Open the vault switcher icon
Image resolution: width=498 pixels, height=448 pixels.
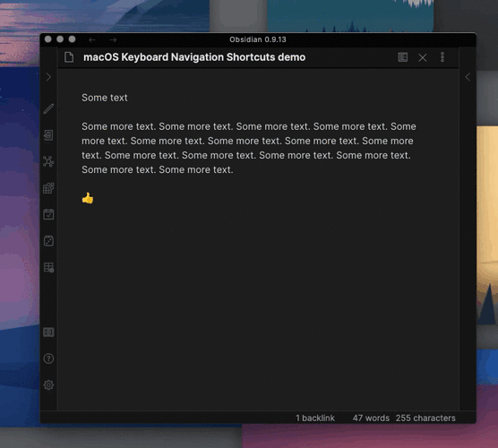tap(48, 332)
